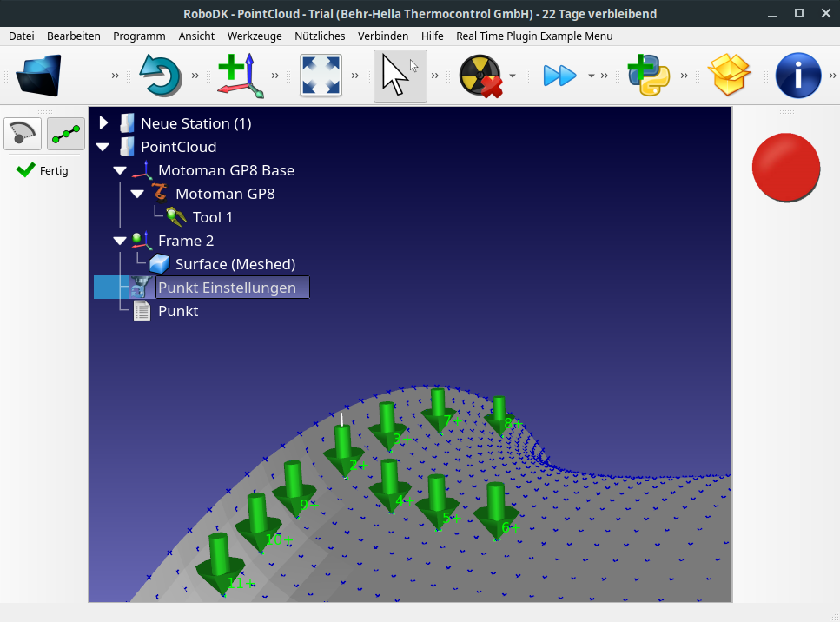Click the blue undo arrow icon
The height and width of the screenshot is (622, 840).
[160, 76]
